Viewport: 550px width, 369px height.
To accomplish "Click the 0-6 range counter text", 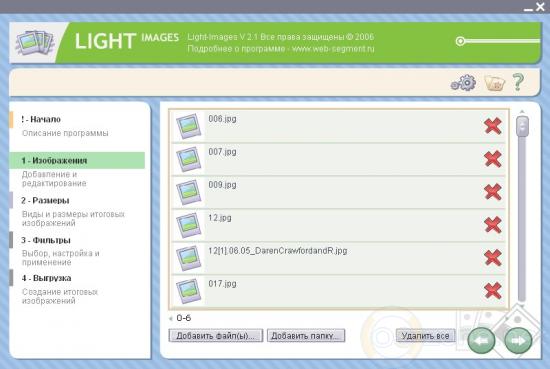I will [184, 318].
